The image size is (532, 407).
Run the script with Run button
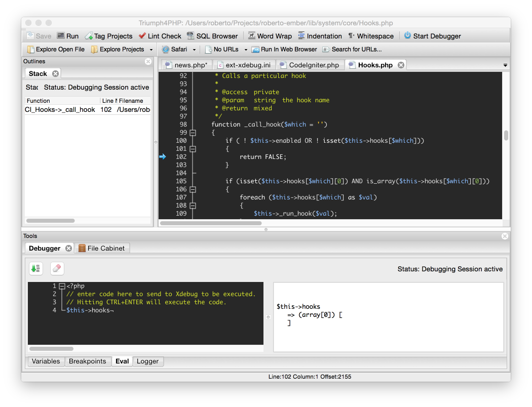click(68, 36)
